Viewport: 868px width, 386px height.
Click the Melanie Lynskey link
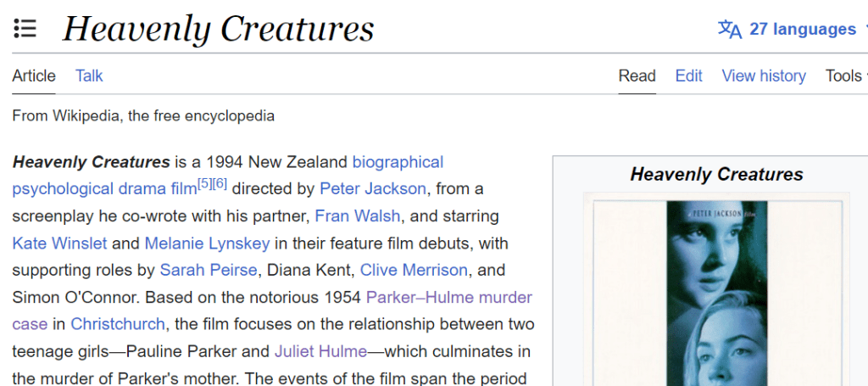(207, 243)
